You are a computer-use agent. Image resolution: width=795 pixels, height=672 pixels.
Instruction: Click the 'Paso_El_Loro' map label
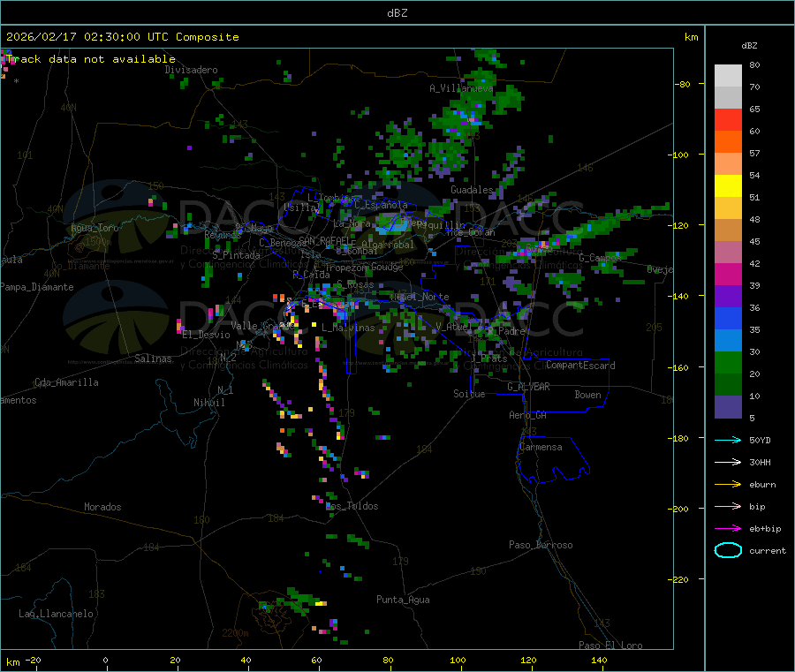(610, 646)
